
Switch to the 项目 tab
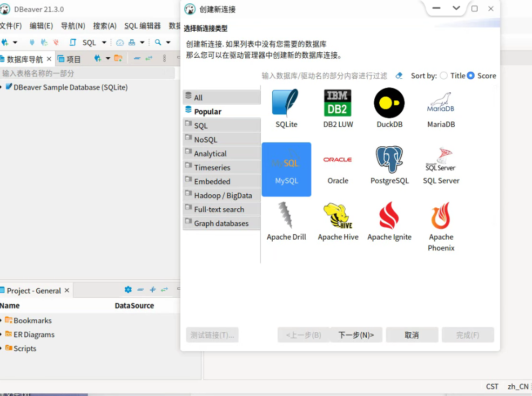tap(69, 59)
